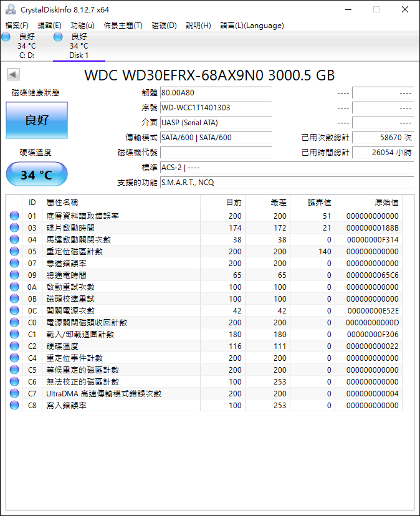Image resolution: width=420 pixels, height=516 pixels.
Task: Click the 34 °C temperature button
Action: coord(37,174)
